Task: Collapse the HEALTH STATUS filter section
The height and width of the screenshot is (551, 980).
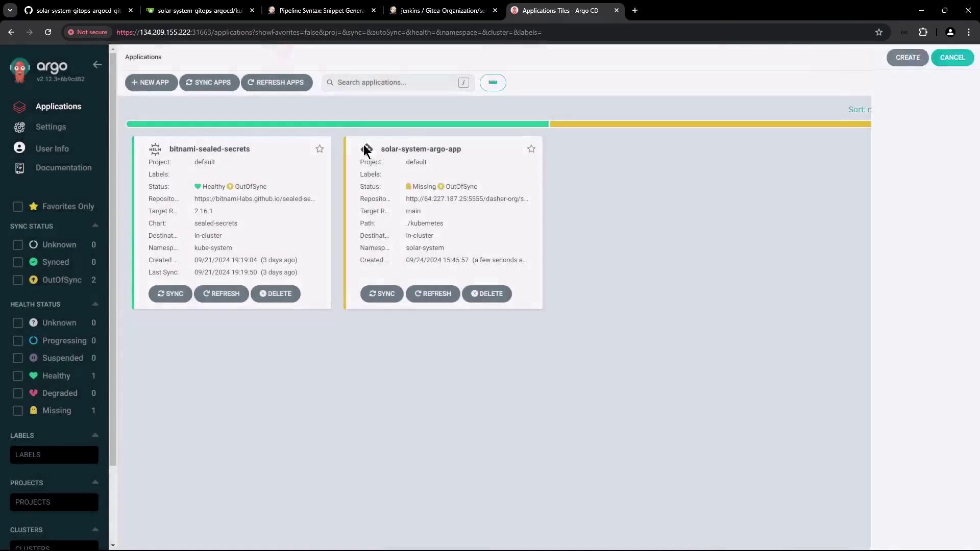Action: coord(95,304)
